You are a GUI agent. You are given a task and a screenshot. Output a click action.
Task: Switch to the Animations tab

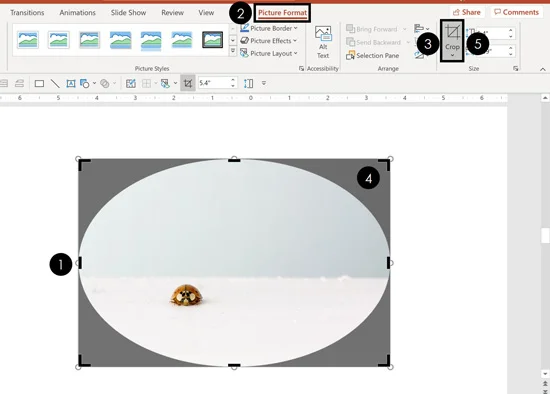78,13
